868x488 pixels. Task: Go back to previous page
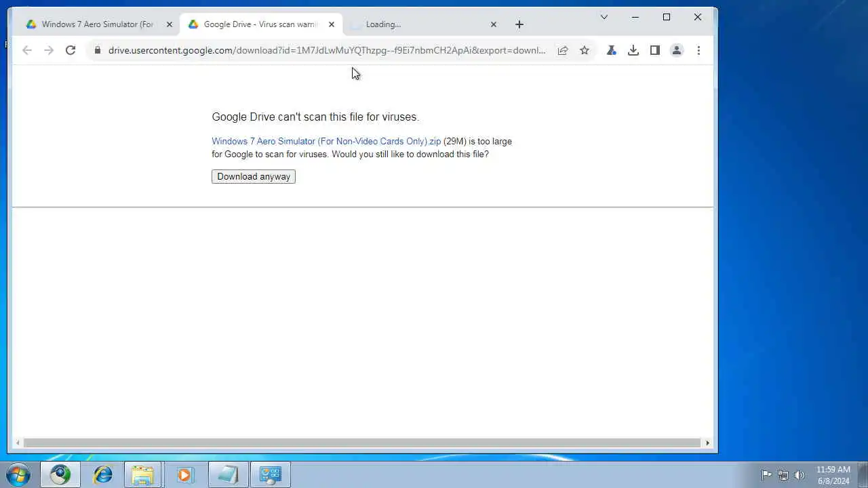27,50
